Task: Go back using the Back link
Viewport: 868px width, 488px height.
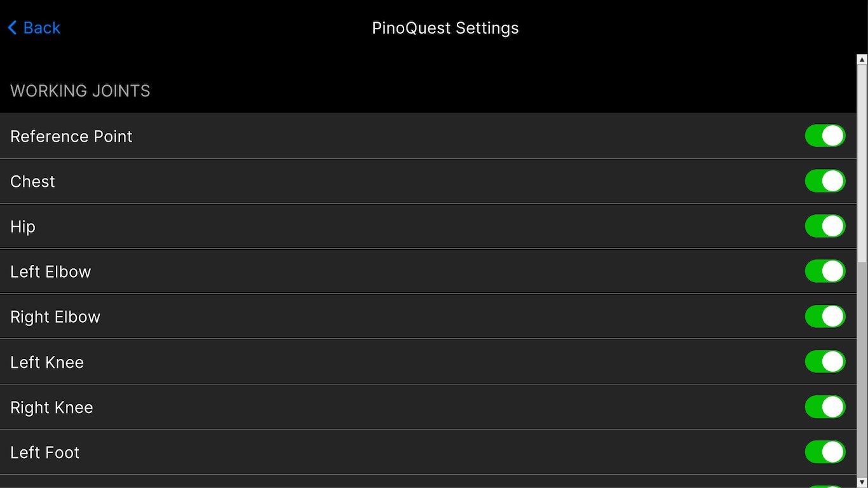Action: [x=41, y=28]
